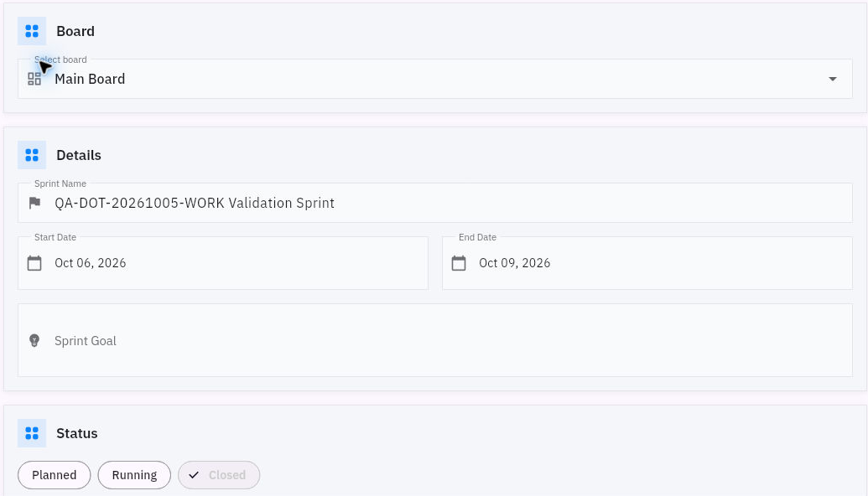Click the flag icon in Sprint Name

pyautogui.click(x=34, y=203)
